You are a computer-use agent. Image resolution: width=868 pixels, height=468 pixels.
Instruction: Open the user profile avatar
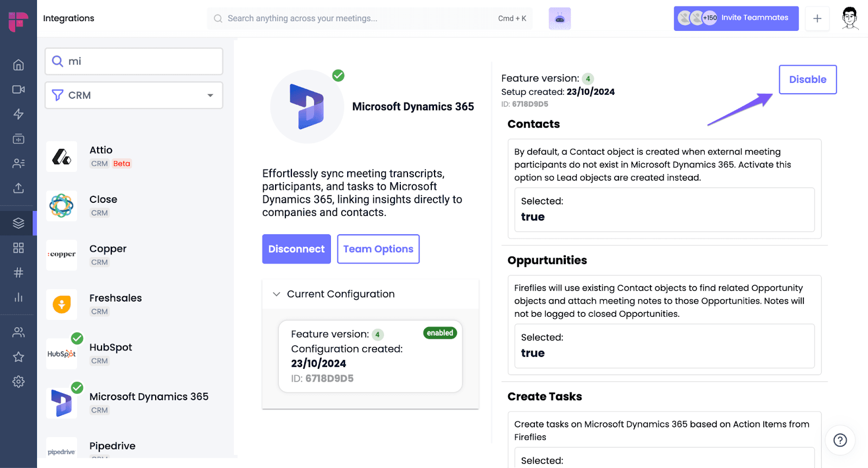click(x=850, y=18)
